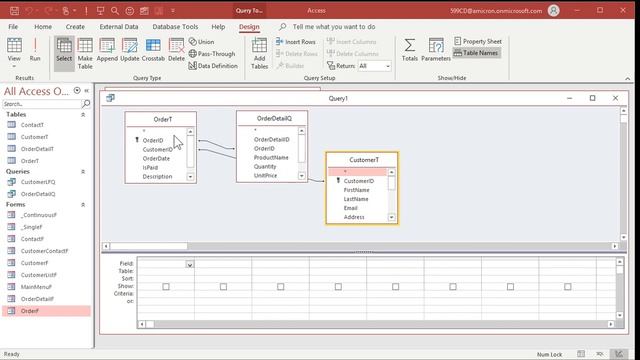Image resolution: width=640 pixels, height=360 pixels.
Task: Check Show box in fifth grid column
Action: pos(396,287)
